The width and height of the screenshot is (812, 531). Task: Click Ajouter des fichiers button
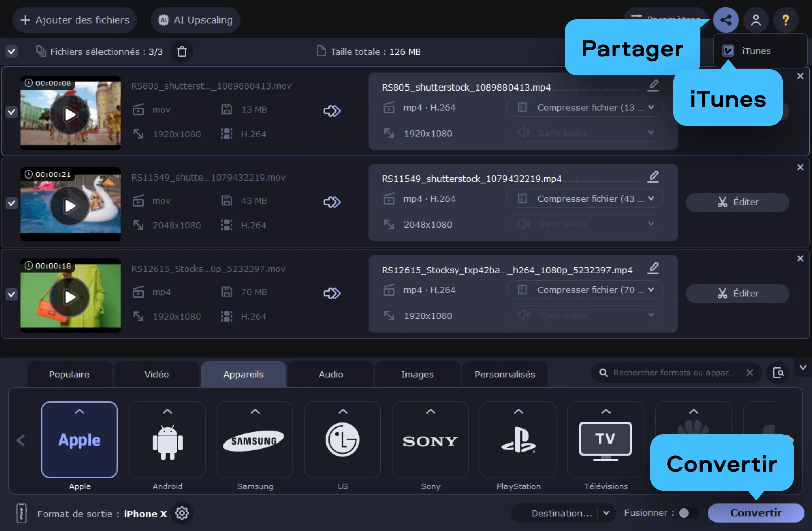(x=74, y=20)
